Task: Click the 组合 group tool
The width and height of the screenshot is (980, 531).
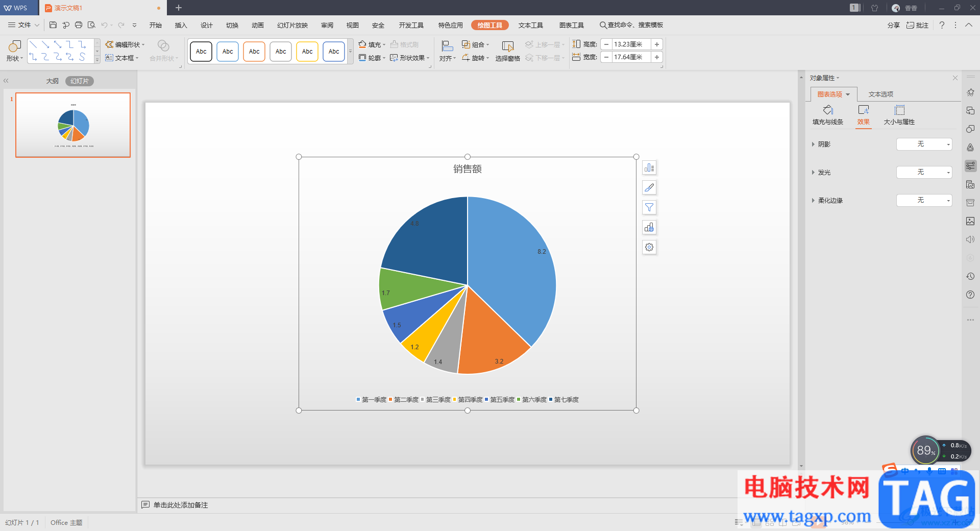Action: [x=475, y=44]
